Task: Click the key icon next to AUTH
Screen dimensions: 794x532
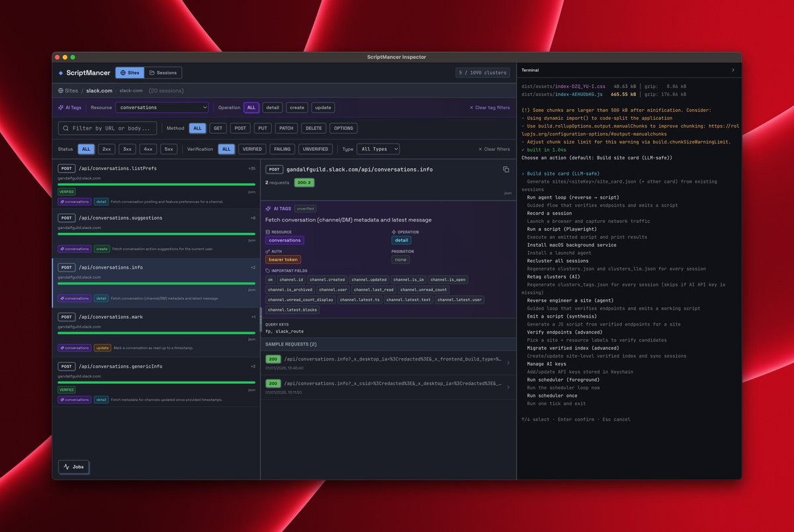Action: [267, 251]
